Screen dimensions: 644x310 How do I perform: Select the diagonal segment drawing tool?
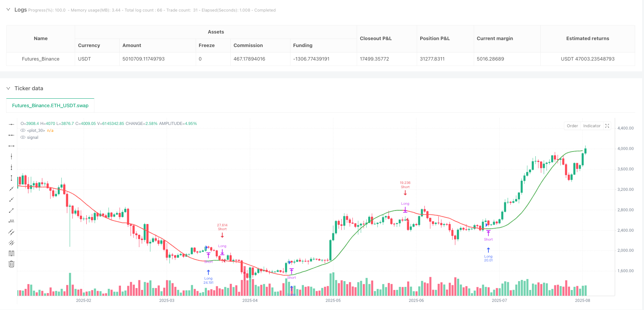coord(12,210)
